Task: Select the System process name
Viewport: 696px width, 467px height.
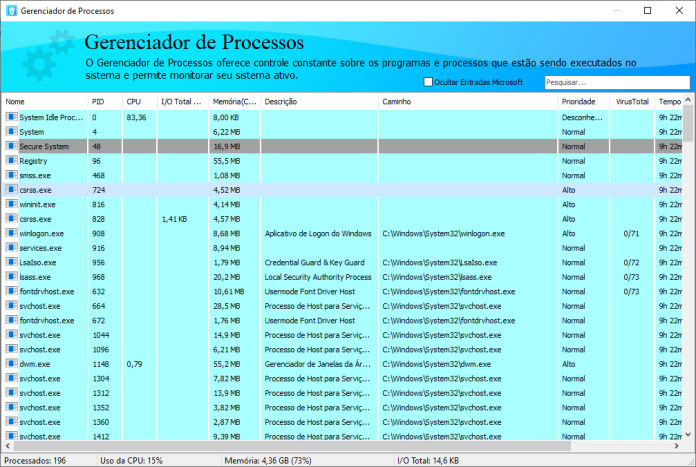Action: click(x=32, y=132)
